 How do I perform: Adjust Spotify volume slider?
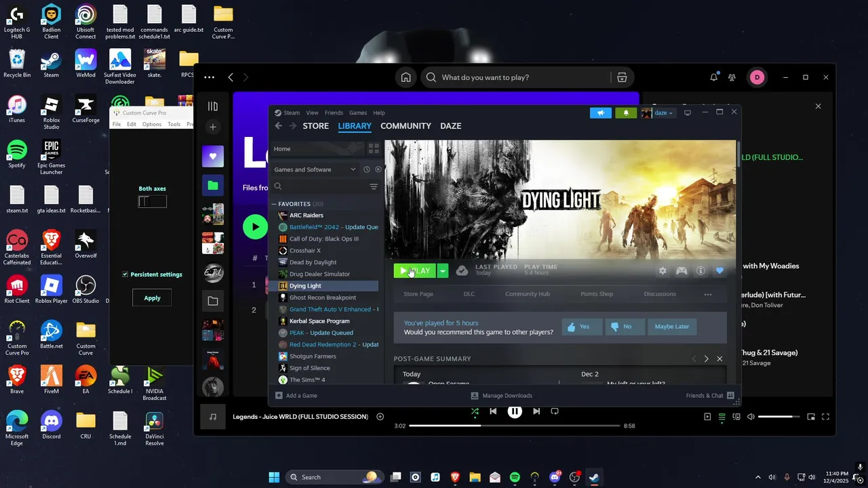coord(779,417)
